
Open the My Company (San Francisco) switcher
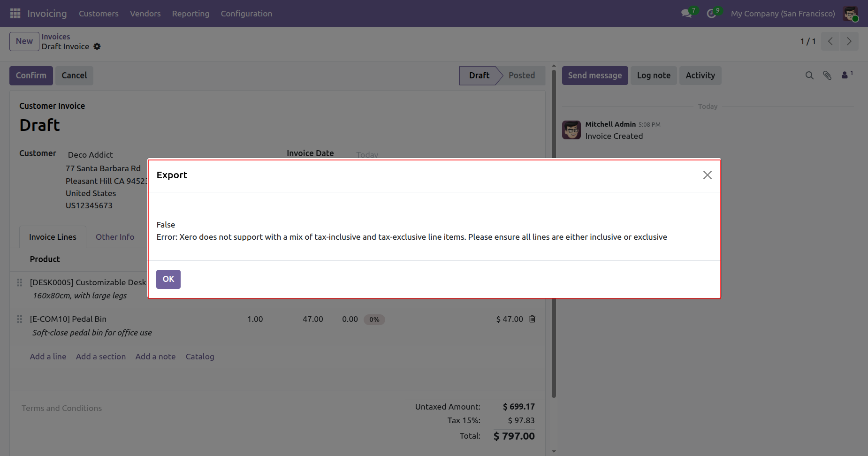click(783, 14)
